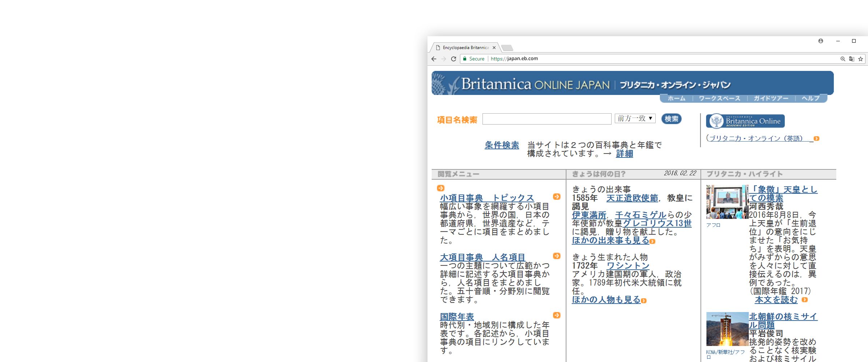The height and width of the screenshot is (362, 868).
Task: Open the 条件検索 advanced search link
Action: coord(502,145)
